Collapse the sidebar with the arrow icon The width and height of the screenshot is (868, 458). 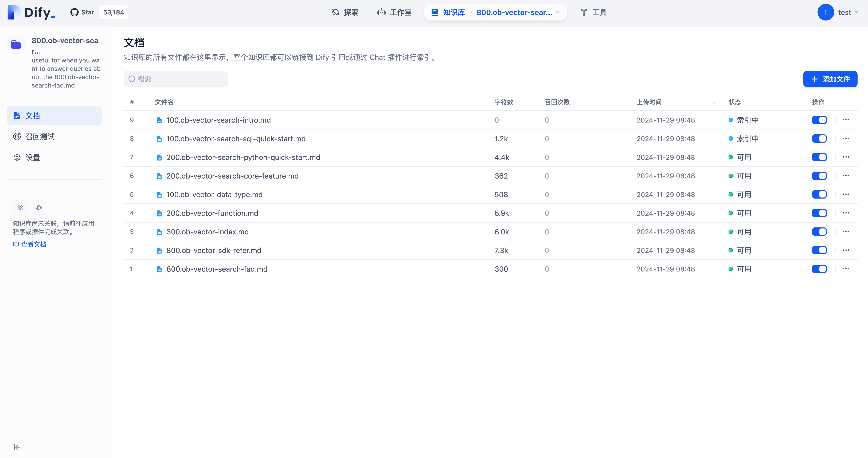coord(17,447)
